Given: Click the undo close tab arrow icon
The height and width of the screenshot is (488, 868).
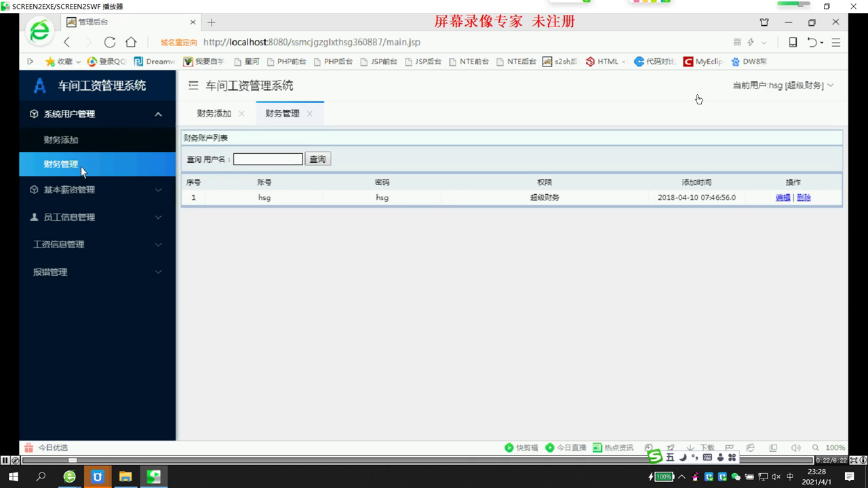Looking at the screenshot, I should pyautogui.click(x=812, y=42).
